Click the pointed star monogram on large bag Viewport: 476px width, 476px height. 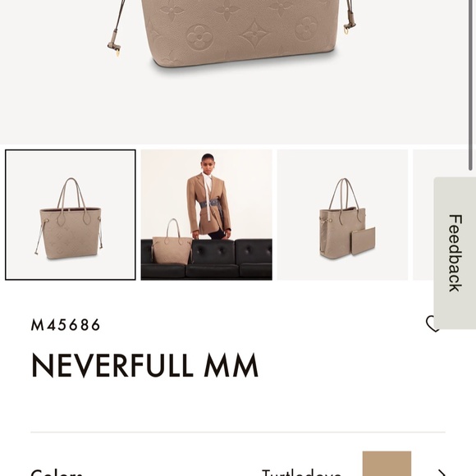pyautogui.click(x=254, y=32)
